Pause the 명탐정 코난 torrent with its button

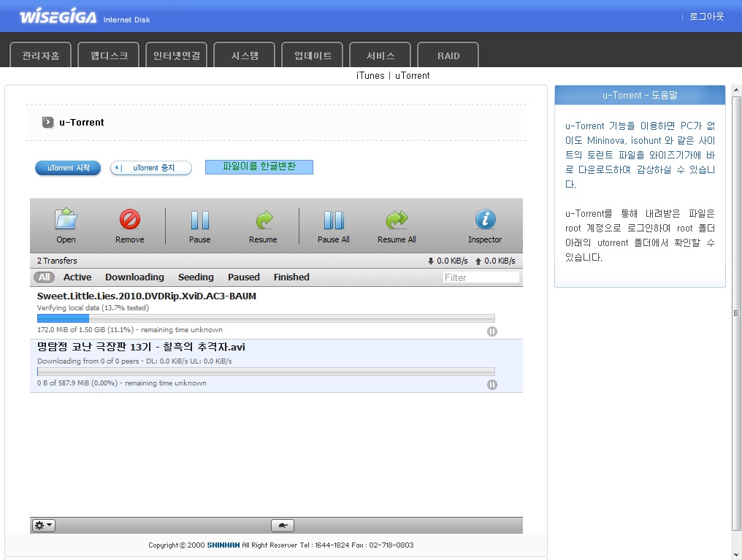492,385
